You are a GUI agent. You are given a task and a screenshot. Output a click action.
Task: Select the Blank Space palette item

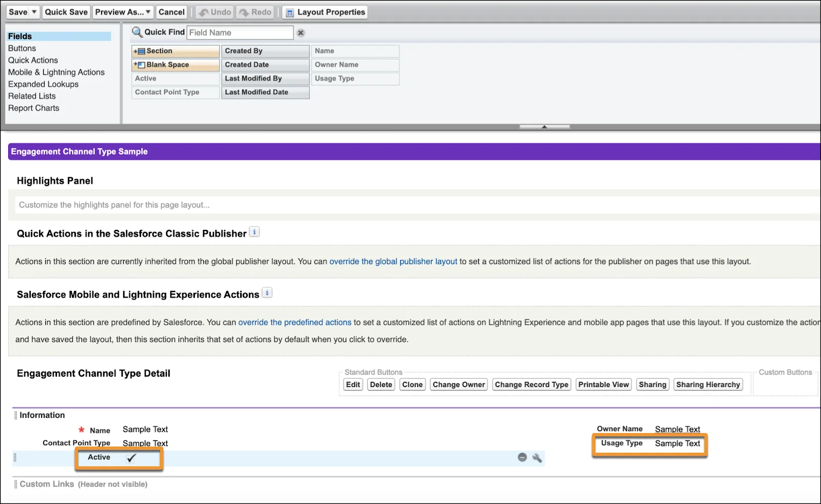click(175, 65)
